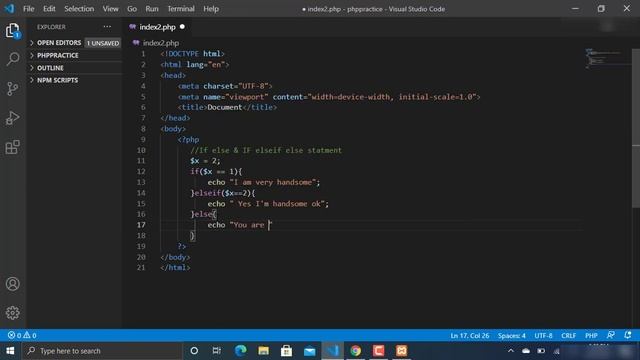
Task: Open the Accounts menu icon
Action: (x=13, y=284)
